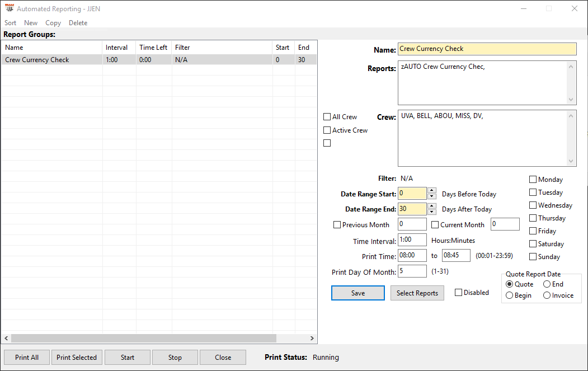Increase Date Range Start with up spinner
This screenshot has height=371, width=588.
pos(432,190)
